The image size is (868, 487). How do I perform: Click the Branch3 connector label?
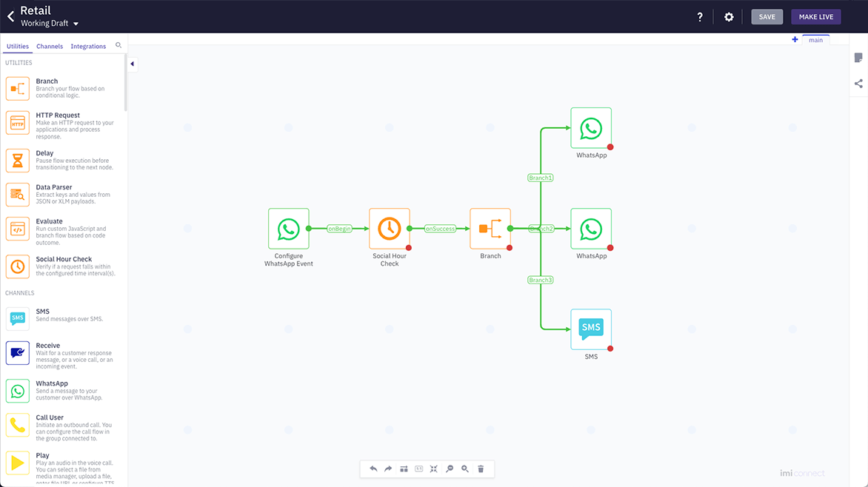click(x=541, y=280)
